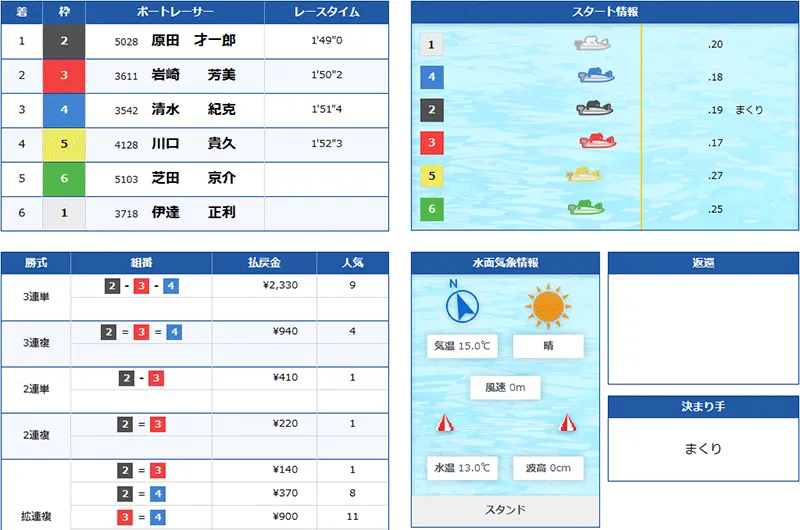Click racer name 芝田 京介
This screenshot has height=530, width=800.
click(x=193, y=178)
